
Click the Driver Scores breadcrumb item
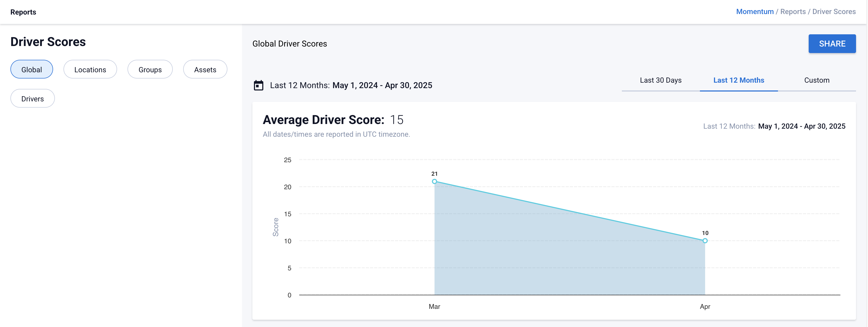pos(834,12)
